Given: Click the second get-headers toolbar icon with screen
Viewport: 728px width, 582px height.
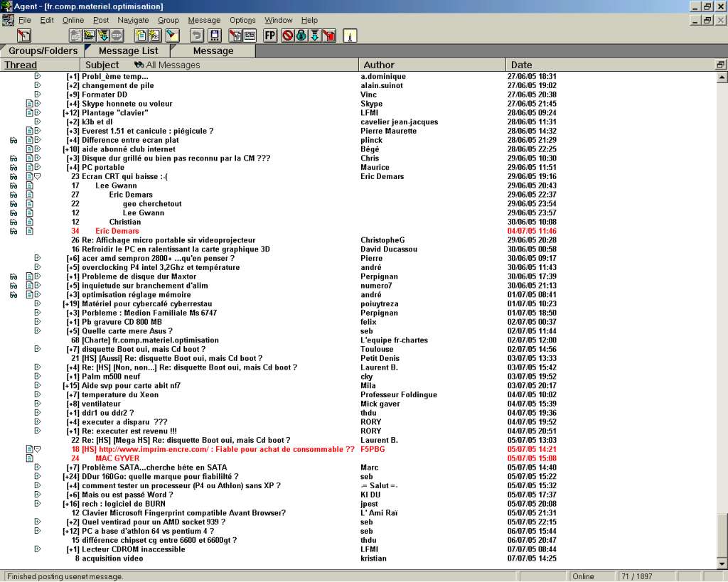Looking at the screenshot, I should click(89, 36).
